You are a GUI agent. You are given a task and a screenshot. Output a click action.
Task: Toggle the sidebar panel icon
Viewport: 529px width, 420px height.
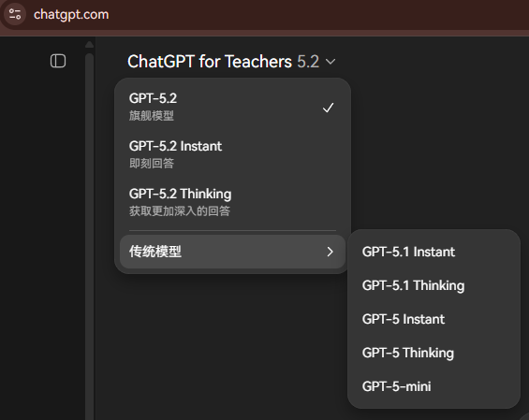click(x=58, y=61)
